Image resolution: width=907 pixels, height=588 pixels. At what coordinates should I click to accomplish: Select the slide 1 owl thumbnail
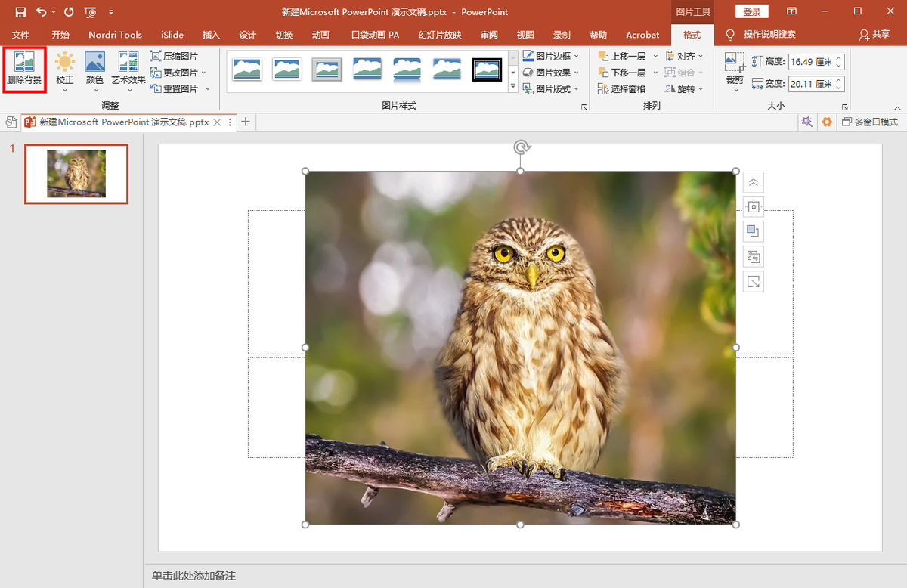(x=76, y=174)
